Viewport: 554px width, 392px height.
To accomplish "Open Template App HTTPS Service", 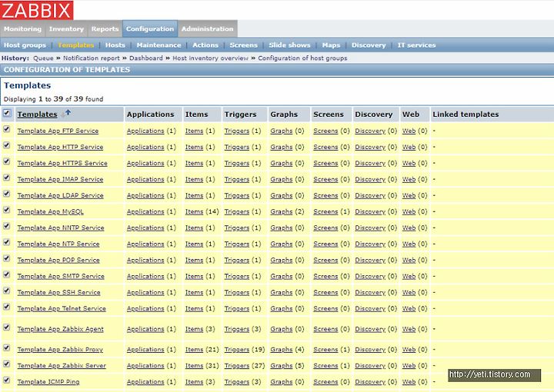I will coord(62,164).
